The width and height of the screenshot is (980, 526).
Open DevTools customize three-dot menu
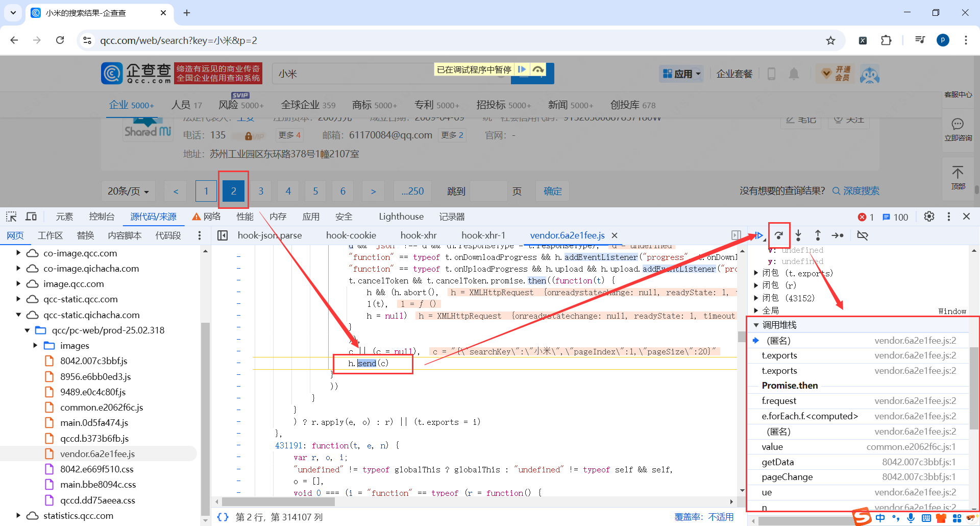click(949, 217)
